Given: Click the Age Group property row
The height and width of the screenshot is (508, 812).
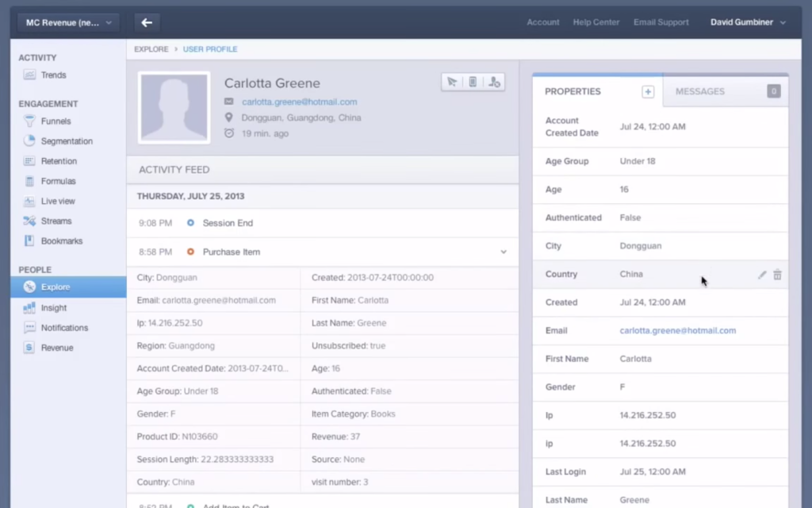Looking at the screenshot, I should [x=661, y=161].
